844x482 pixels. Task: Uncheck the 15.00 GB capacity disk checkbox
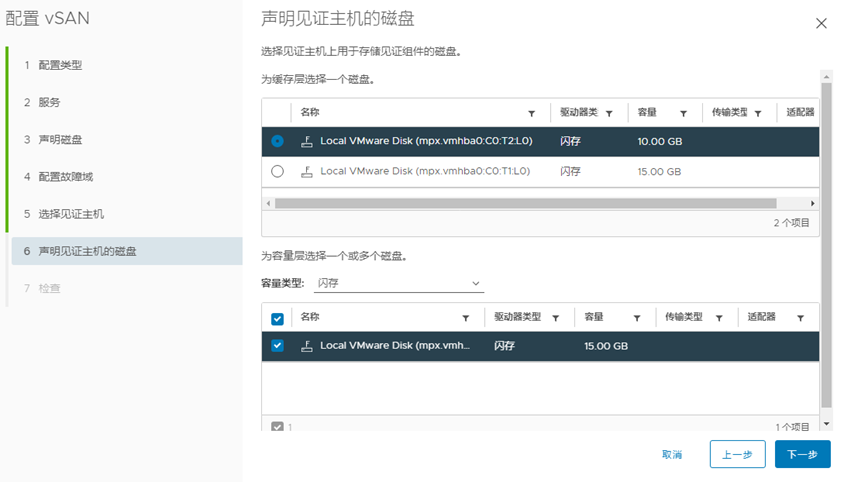[277, 345]
